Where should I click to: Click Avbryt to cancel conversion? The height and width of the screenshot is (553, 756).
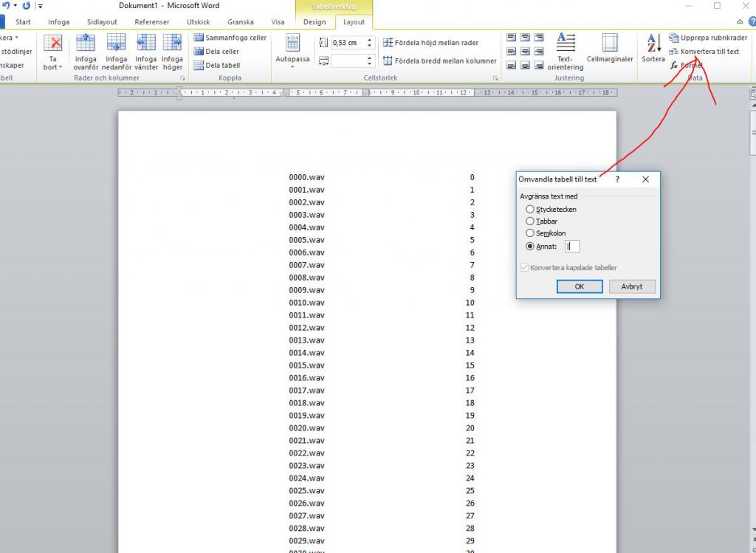tap(632, 286)
